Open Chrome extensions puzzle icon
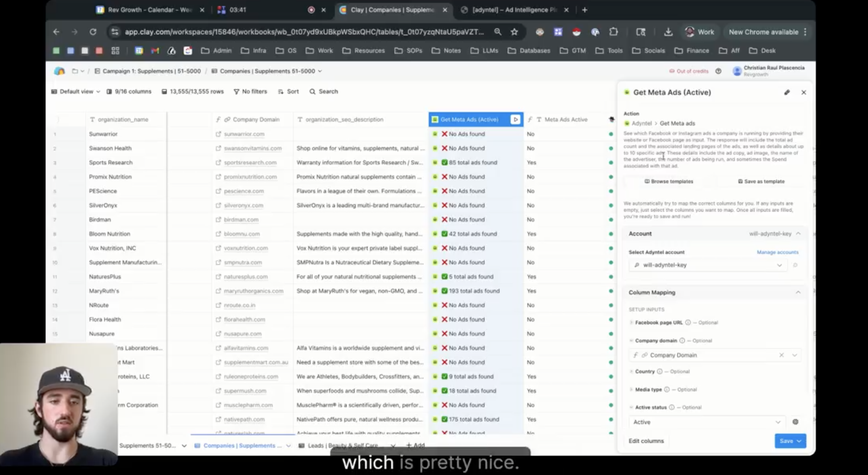Viewport: 868px width, 475px height. (613, 32)
